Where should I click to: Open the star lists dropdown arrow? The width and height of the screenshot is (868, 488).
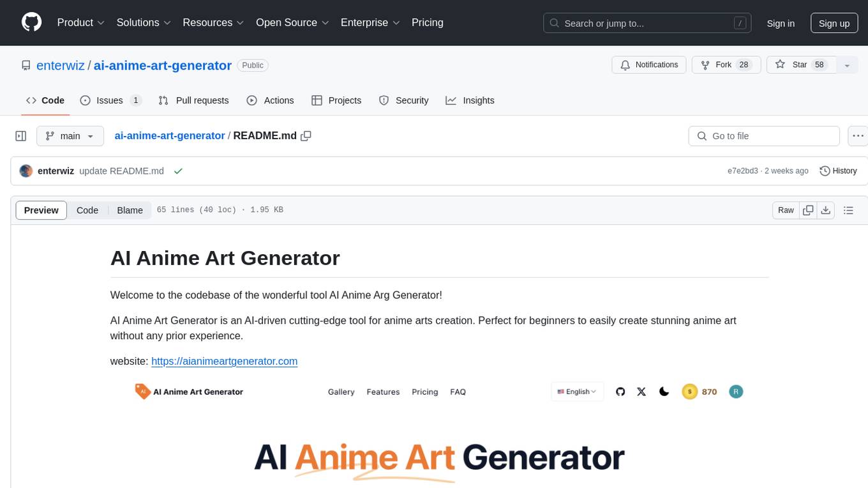[x=848, y=65]
